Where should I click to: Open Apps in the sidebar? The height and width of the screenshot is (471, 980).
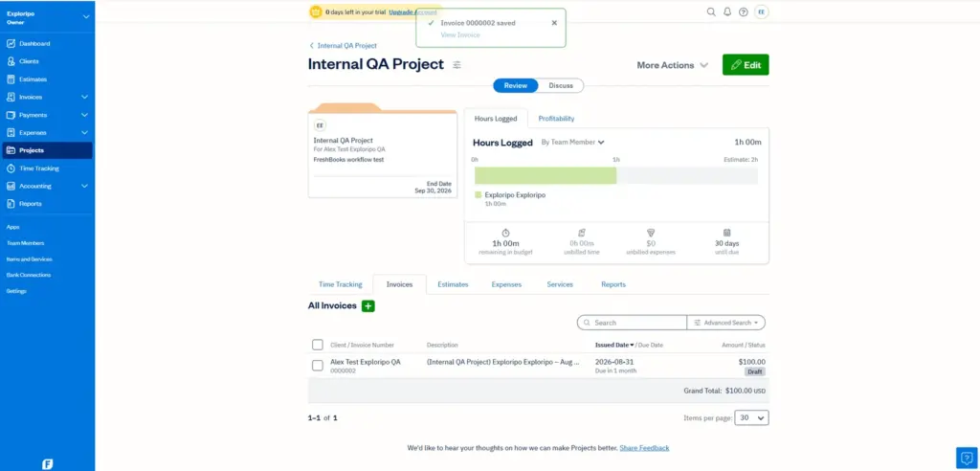pos(12,227)
